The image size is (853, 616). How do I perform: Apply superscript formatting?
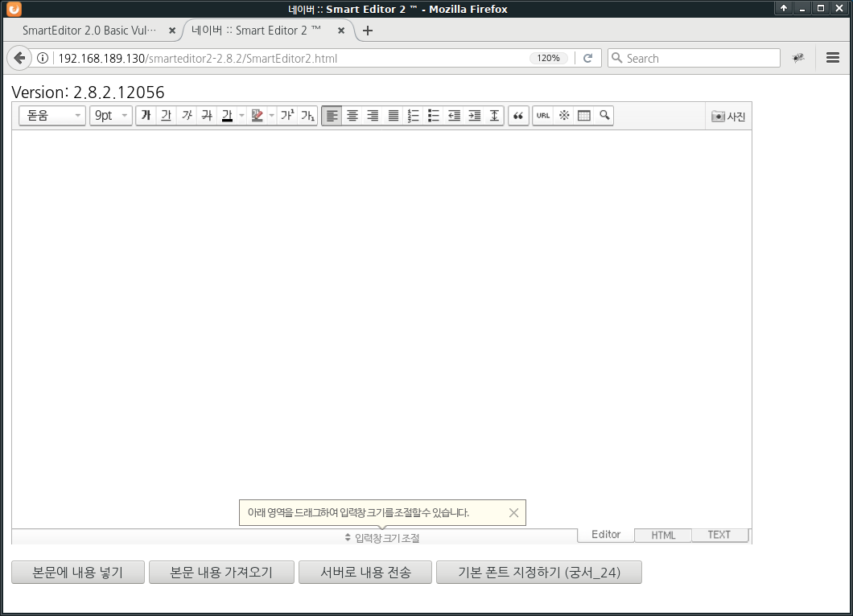click(286, 115)
